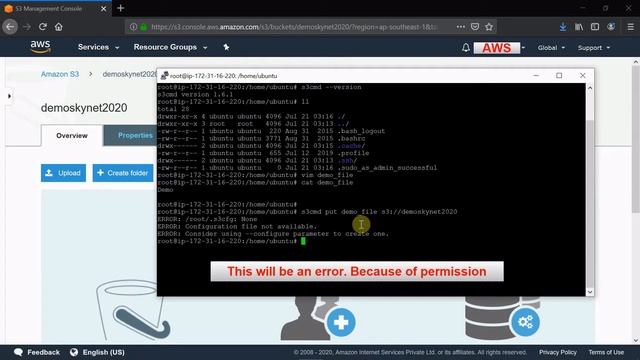The width and height of the screenshot is (640, 360).
Task: Click the green padlock security icon
Action: pyautogui.click(x=144, y=27)
